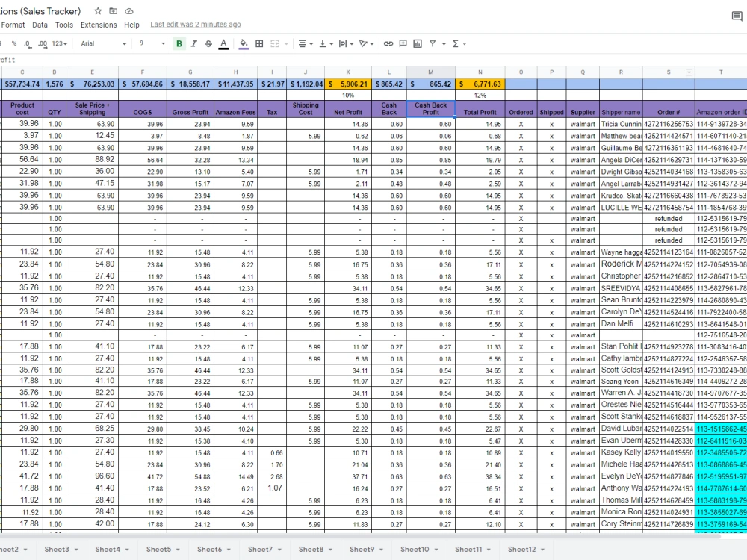The image size is (747, 560).
Task: Open text wrapping dropdown
Action: pyautogui.click(x=346, y=43)
